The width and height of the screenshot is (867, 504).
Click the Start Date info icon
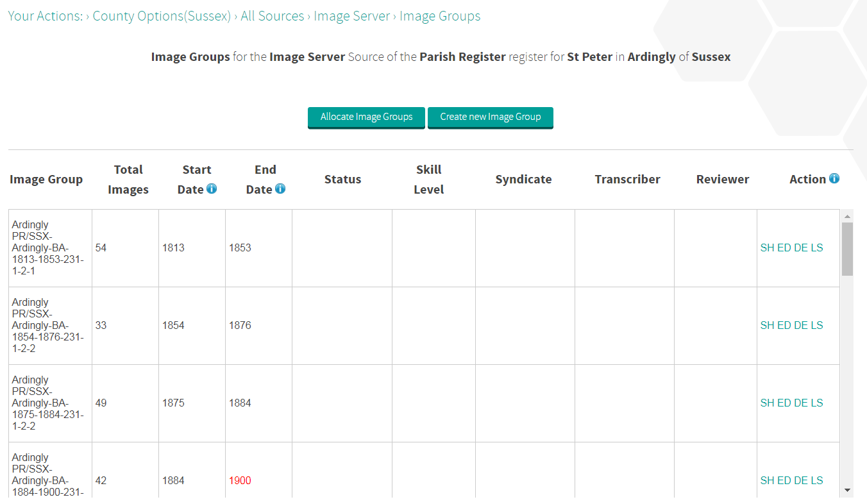pos(212,189)
